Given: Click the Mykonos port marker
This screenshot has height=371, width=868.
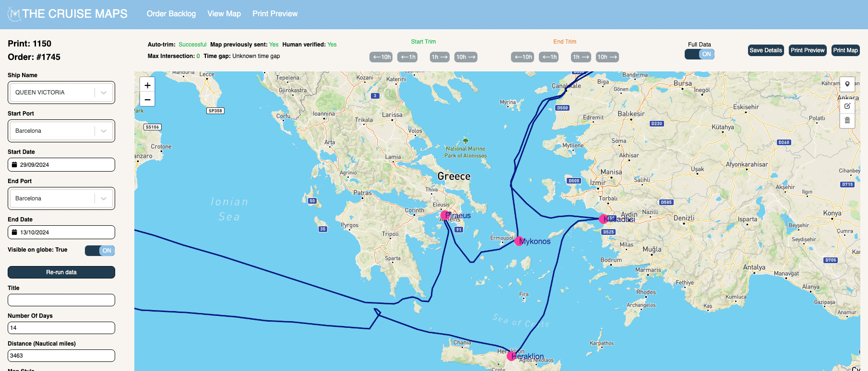Looking at the screenshot, I should tap(519, 241).
